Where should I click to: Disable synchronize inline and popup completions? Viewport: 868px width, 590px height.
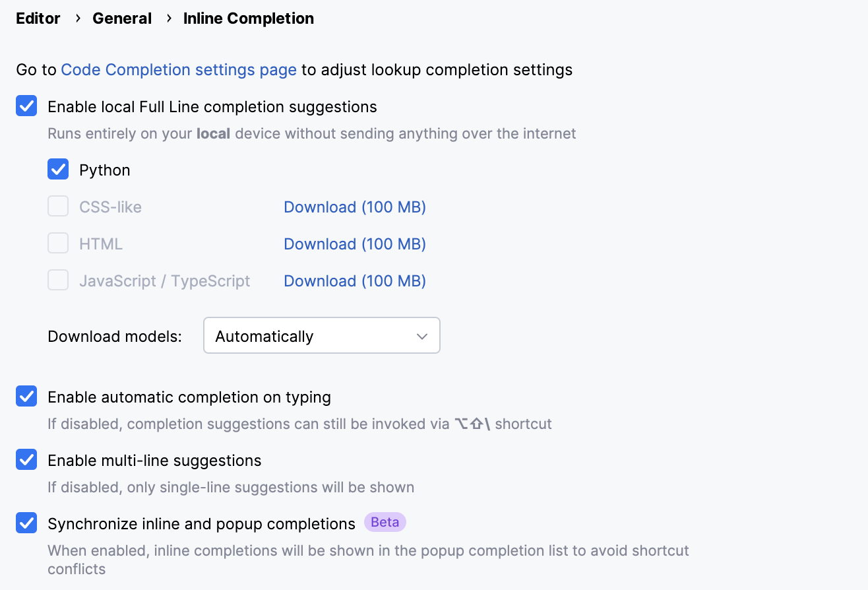(x=26, y=523)
